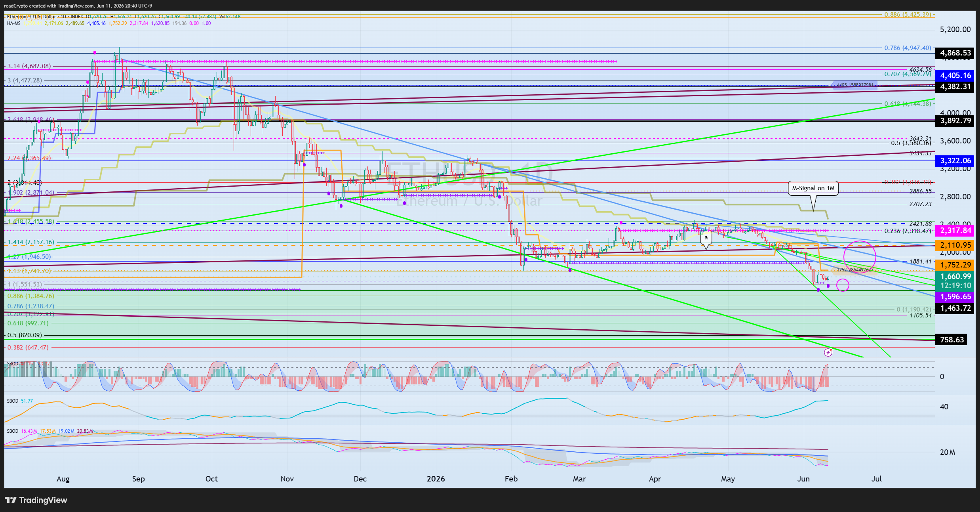980x512 pixels.
Task: Click the HA-MS indicator label
Action: click(14, 23)
